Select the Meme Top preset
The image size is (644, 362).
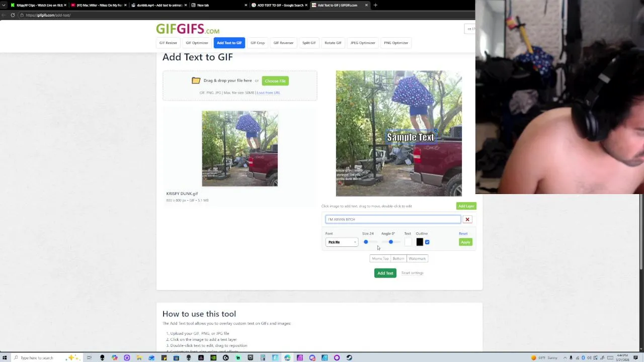point(380,258)
